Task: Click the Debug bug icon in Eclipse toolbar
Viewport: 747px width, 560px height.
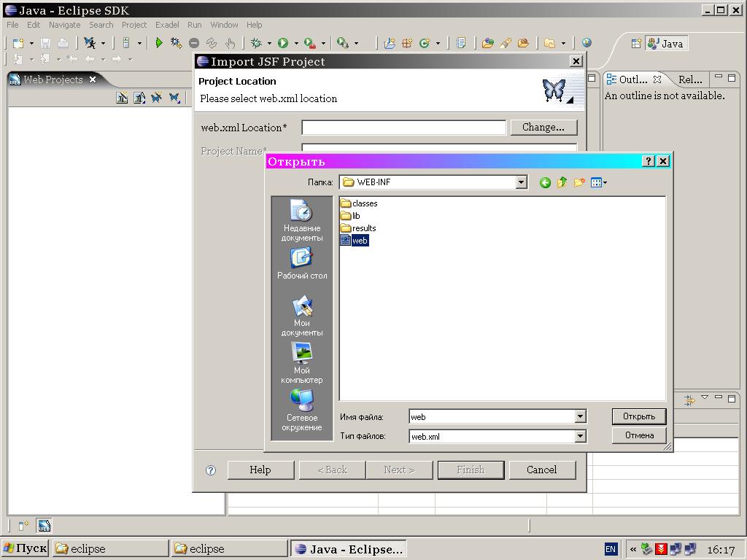Action: click(256, 43)
